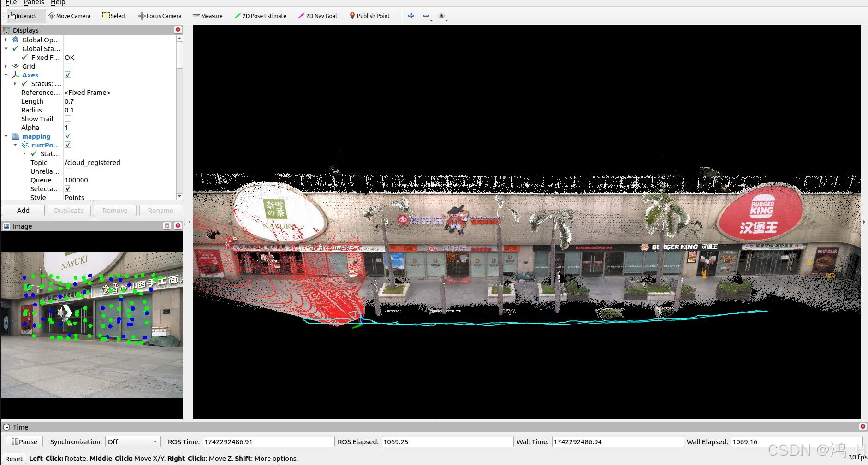Uncheck the Selectable checkbox
Image resolution: width=868 pixels, height=465 pixels.
(68, 188)
